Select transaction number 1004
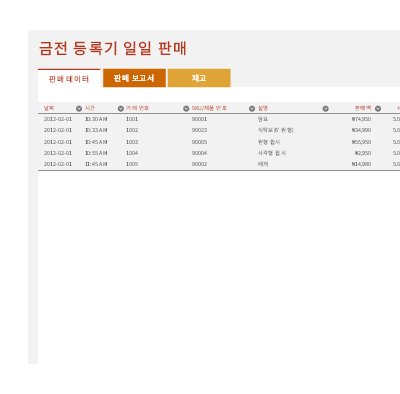The height and width of the screenshot is (394, 400). coord(132,153)
